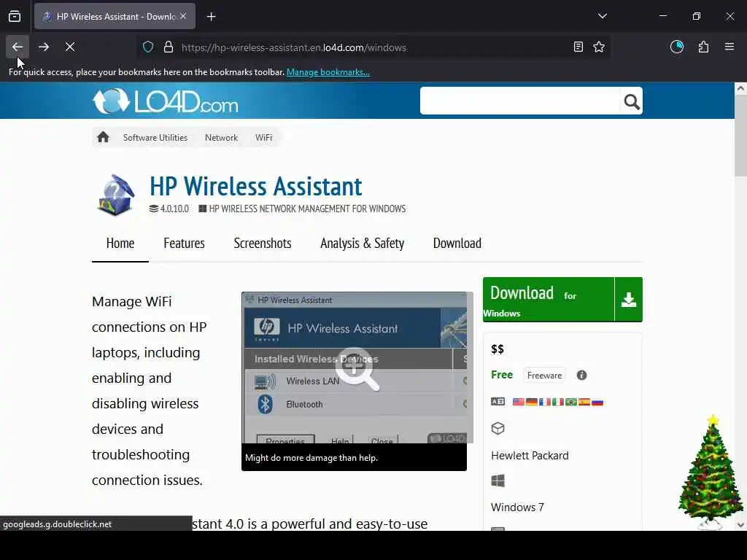Open the HP Wireless Assistant screenshot thumbnail
Screen dimensions: 747x560
(354, 367)
